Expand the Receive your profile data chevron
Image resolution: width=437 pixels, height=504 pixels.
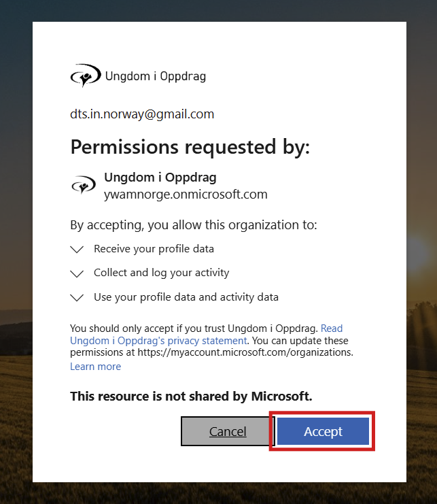click(77, 250)
